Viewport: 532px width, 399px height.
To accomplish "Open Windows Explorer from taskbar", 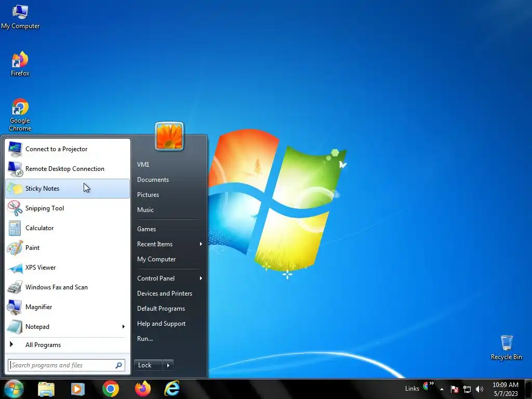I will point(46,389).
